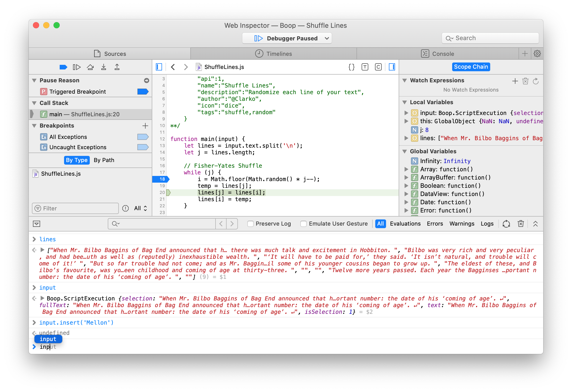This screenshot has width=572, height=392.
Task: Expand the lines local variable
Action: click(406, 138)
